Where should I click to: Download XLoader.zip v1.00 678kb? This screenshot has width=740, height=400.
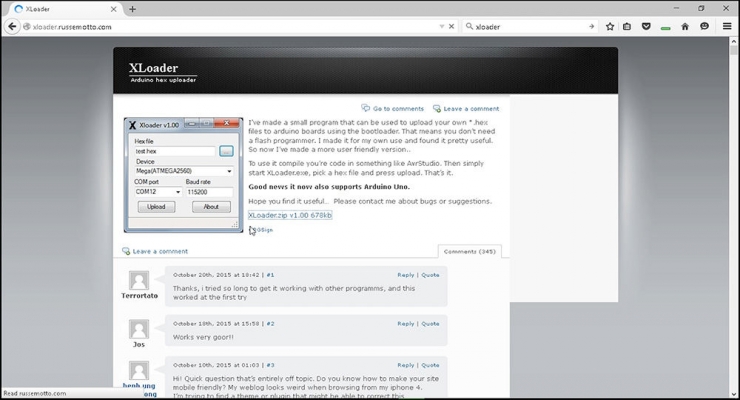[290, 215]
